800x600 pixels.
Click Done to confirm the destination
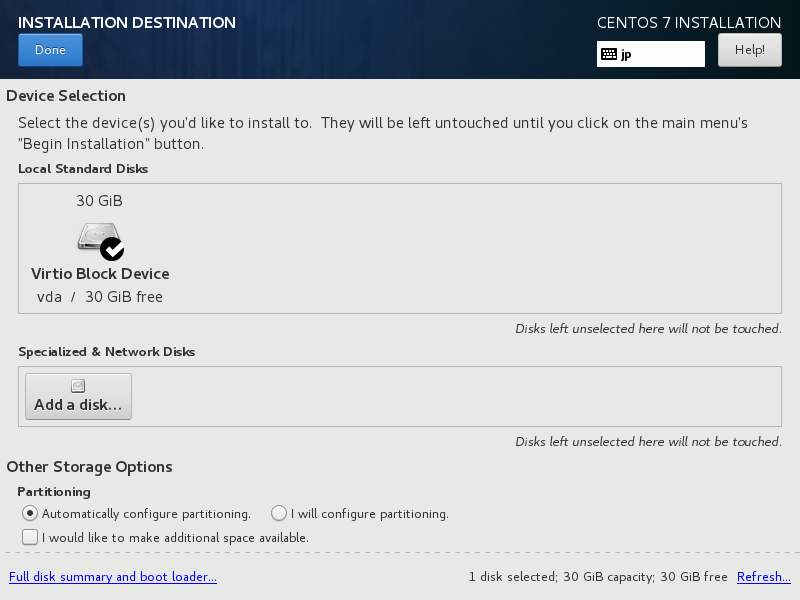point(50,48)
